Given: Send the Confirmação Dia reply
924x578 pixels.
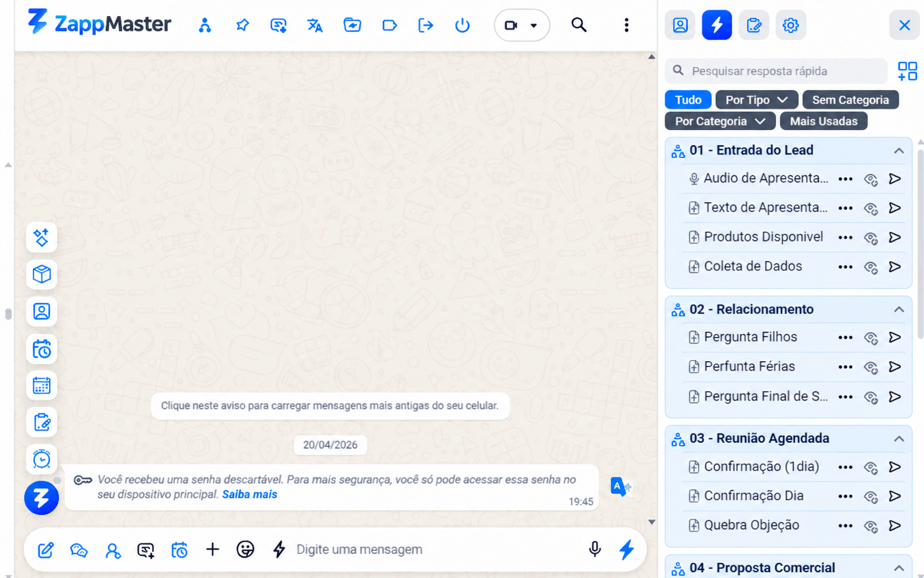Looking at the screenshot, I should (895, 496).
